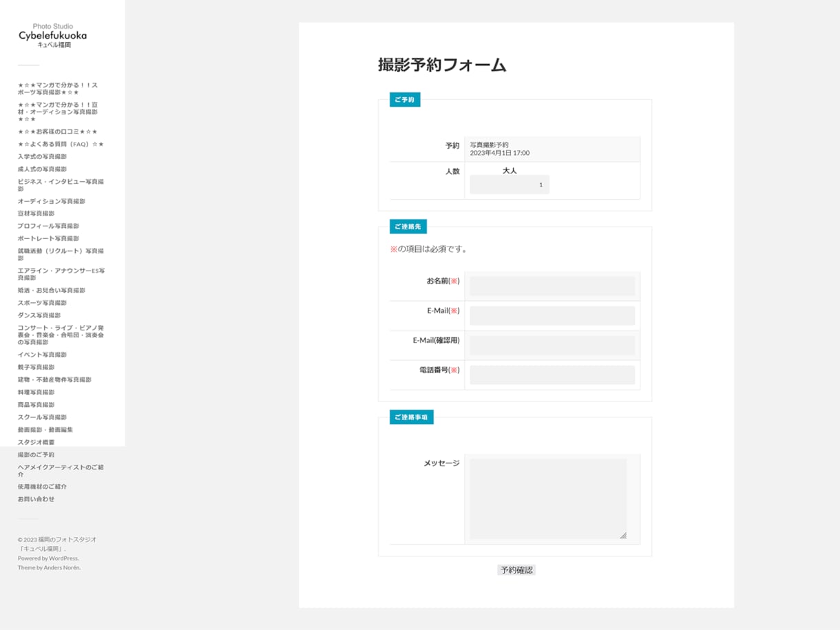Click the 写真撮影予約 reservation text
The width and height of the screenshot is (840, 630).
(x=490, y=145)
